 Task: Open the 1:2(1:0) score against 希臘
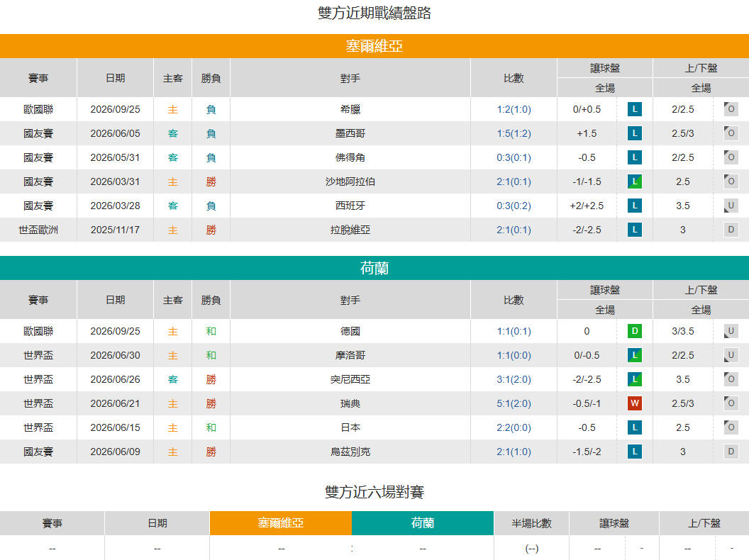click(514, 109)
